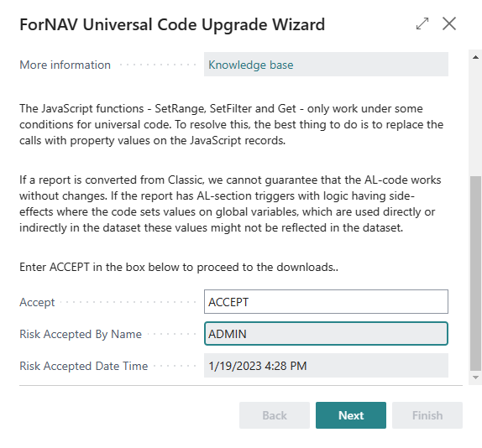The image size is (482, 448).
Task: Click the Finish button
Action: [427, 415]
